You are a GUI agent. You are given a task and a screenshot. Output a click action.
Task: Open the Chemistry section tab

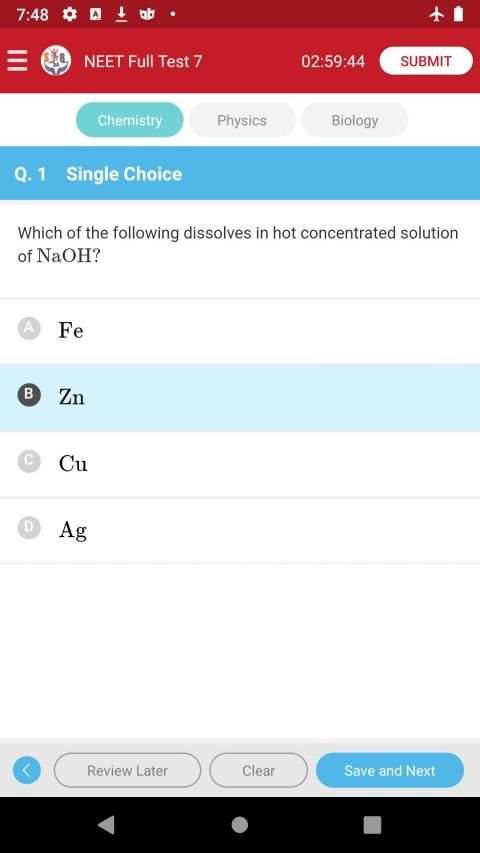tap(130, 120)
